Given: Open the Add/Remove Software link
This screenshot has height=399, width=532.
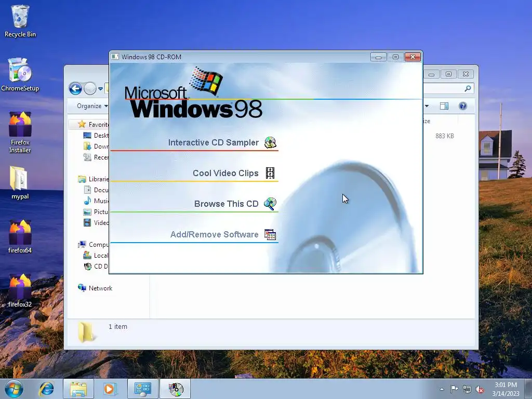Looking at the screenshot, I should pyautogui.click(x=214, y=234).
